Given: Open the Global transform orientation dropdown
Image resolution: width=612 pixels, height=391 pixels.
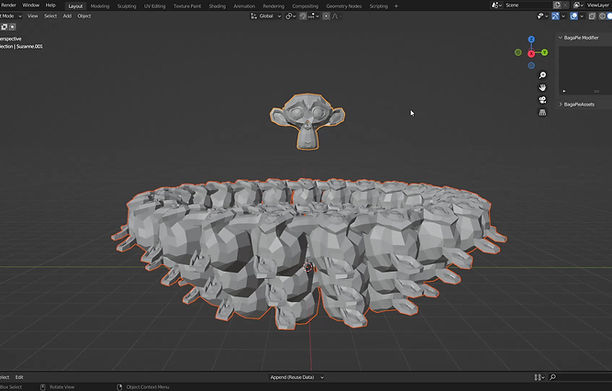Looking at the screenshot, I should (x=266, y=16).
